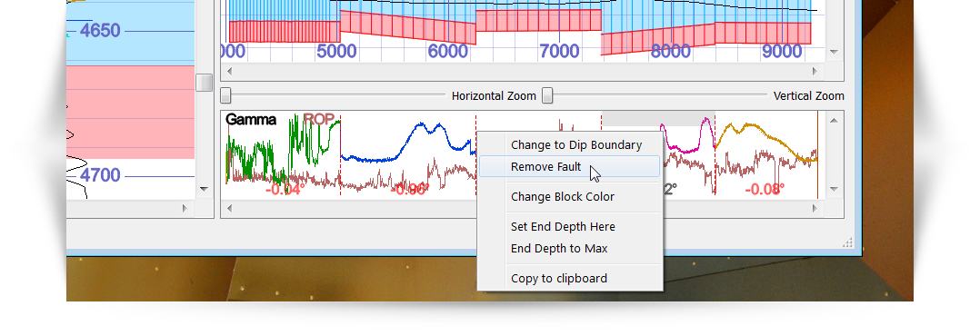Image resolution: width=980 pixels, height=336 pixels.
Task: Click left arrow of cross-section horizontal scrollbar
Action: [x=229, y=71]
